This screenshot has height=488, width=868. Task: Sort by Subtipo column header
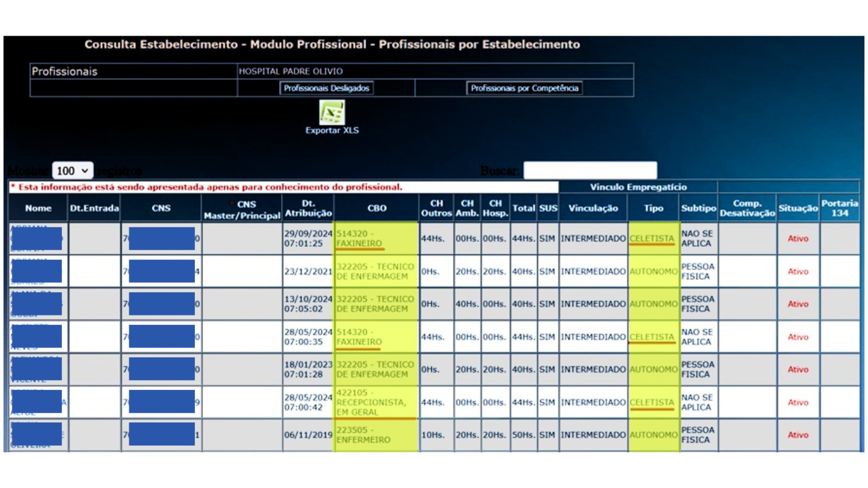[x=698, y=208]
